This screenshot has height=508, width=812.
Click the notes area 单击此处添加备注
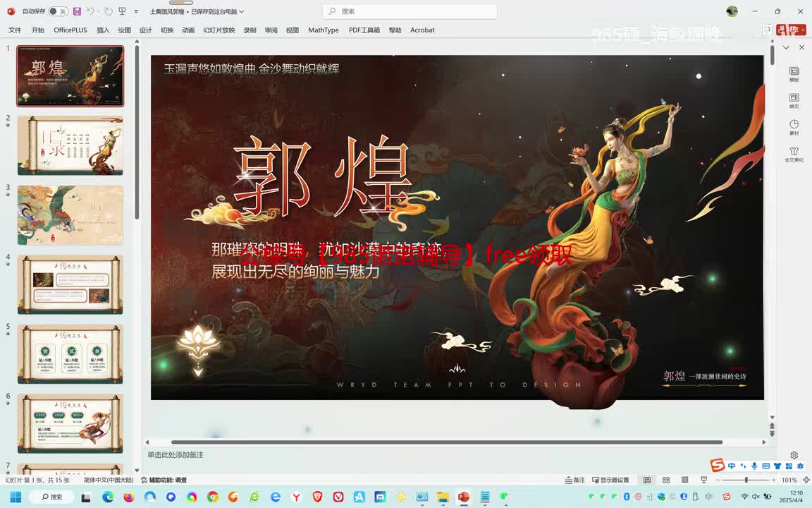click(x=175, y=454)
